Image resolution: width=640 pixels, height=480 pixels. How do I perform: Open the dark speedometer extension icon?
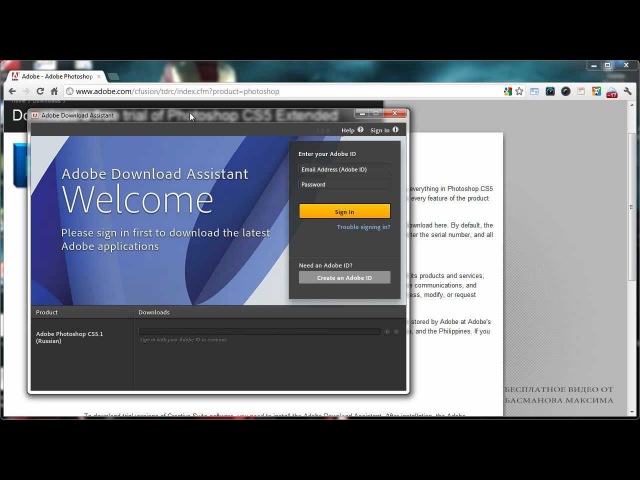point(550,91)
